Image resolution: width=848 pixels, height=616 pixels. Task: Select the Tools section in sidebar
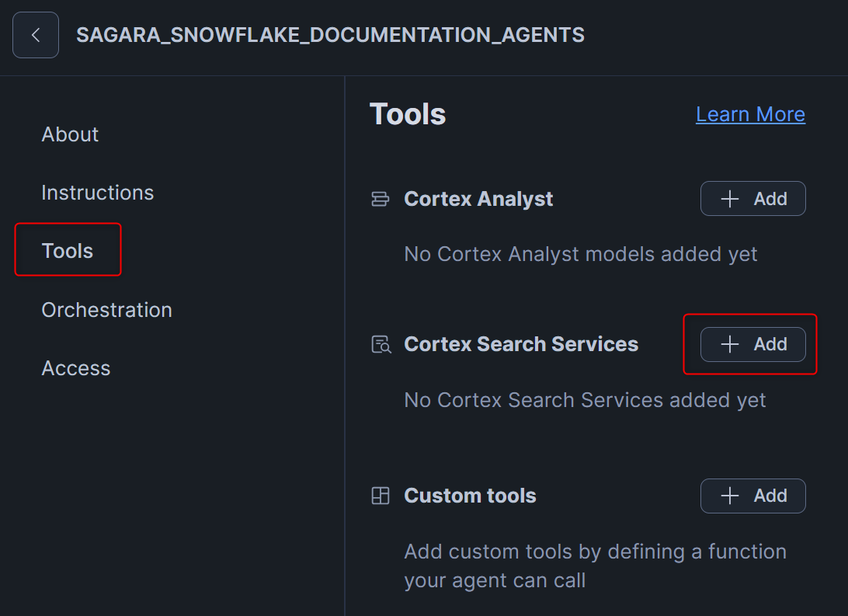pos(68,251)
